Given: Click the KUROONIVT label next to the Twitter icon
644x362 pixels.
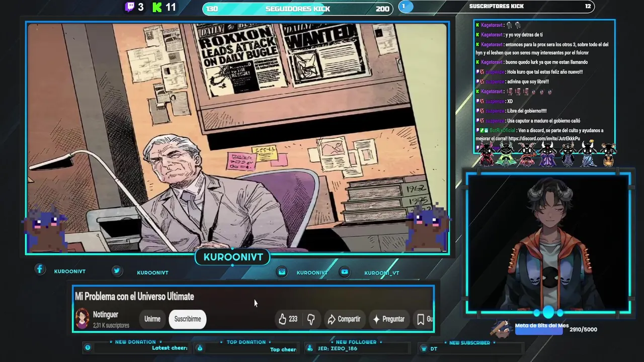Looking at the screenshot, I should click(x=152, y=273).
